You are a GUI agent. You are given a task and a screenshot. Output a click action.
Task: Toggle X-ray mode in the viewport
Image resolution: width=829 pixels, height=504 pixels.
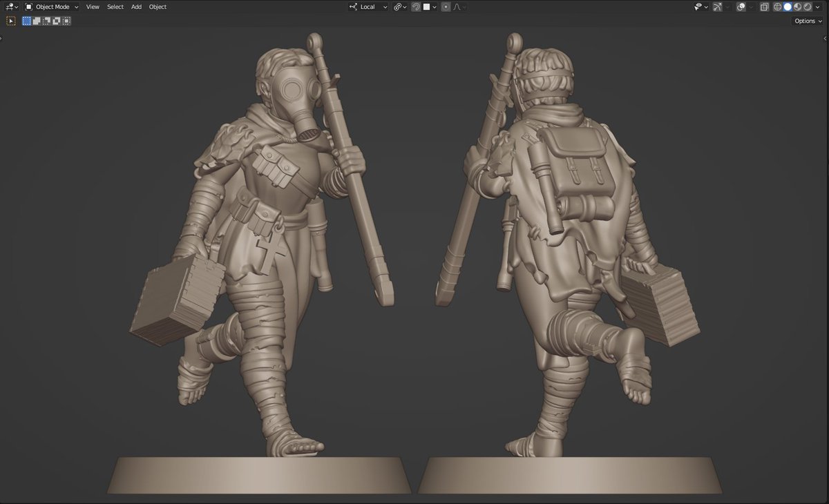(x=764, y=6)
